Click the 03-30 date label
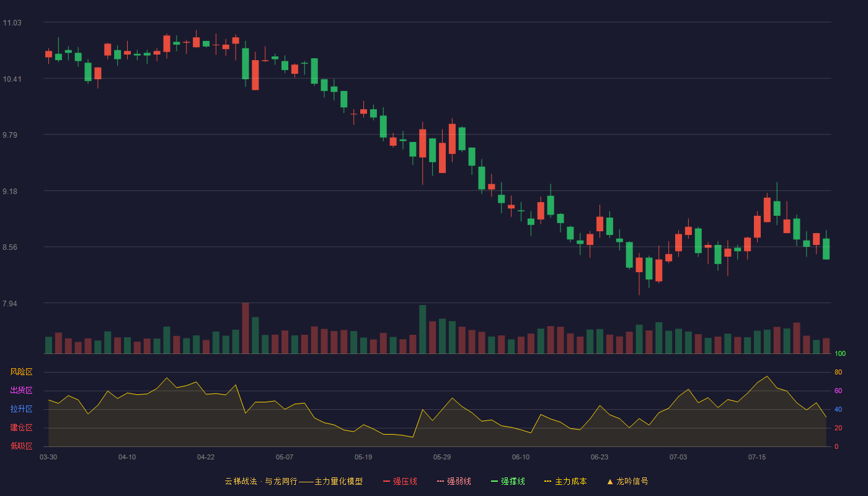The height and width of the screenshot is (496, 868). tap(48, 457)
